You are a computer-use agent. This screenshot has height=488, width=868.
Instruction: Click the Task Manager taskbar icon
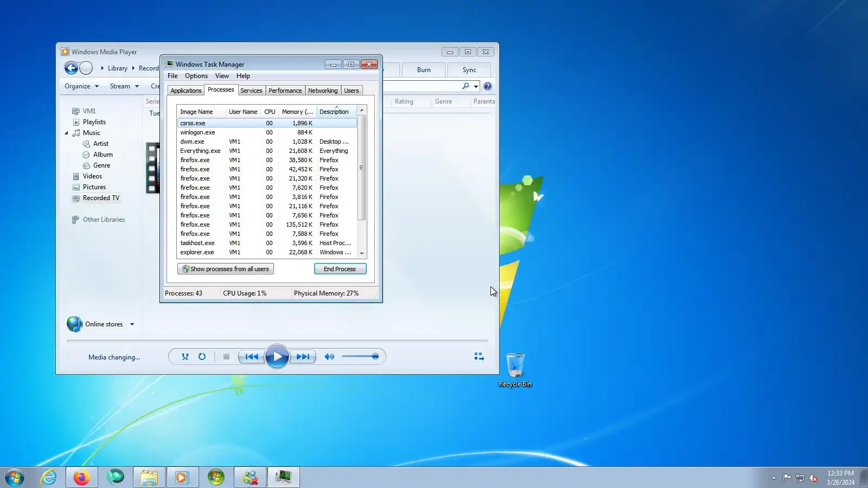283,477
